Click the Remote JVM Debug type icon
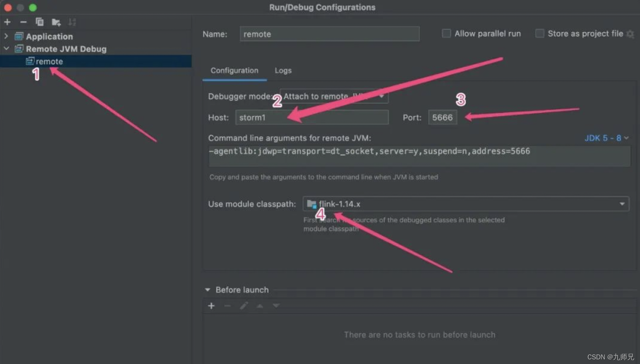The image size is (640, 364). pos(19,49)
